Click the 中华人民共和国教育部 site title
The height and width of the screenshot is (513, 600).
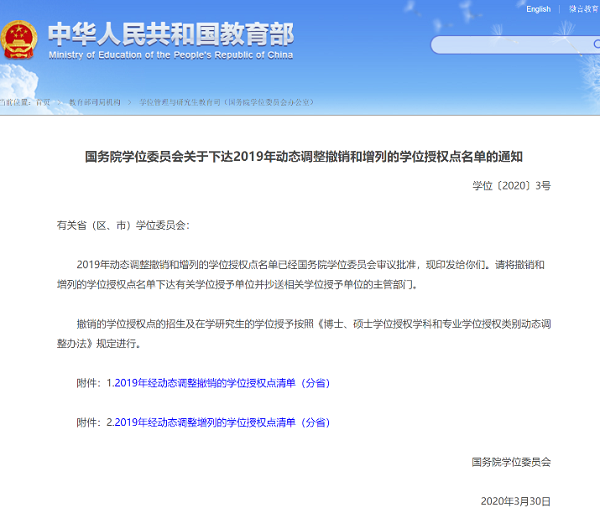(x=171, y=34)
